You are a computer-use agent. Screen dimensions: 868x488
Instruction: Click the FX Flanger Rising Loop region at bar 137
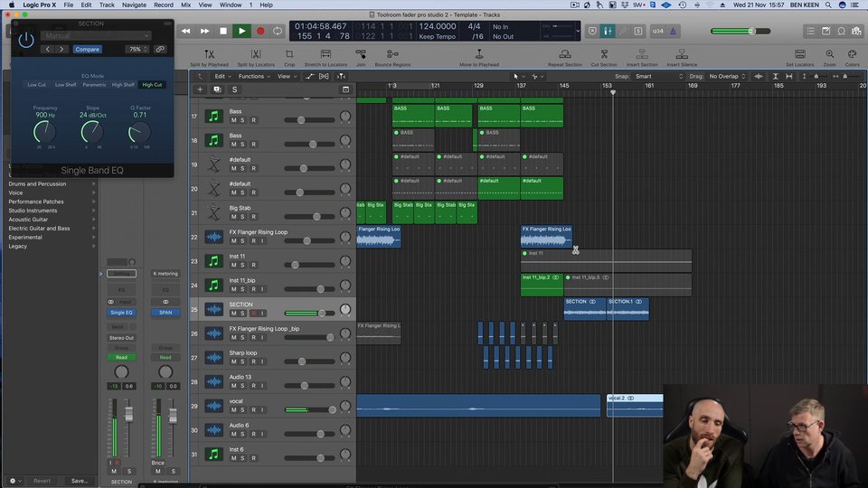546,236
